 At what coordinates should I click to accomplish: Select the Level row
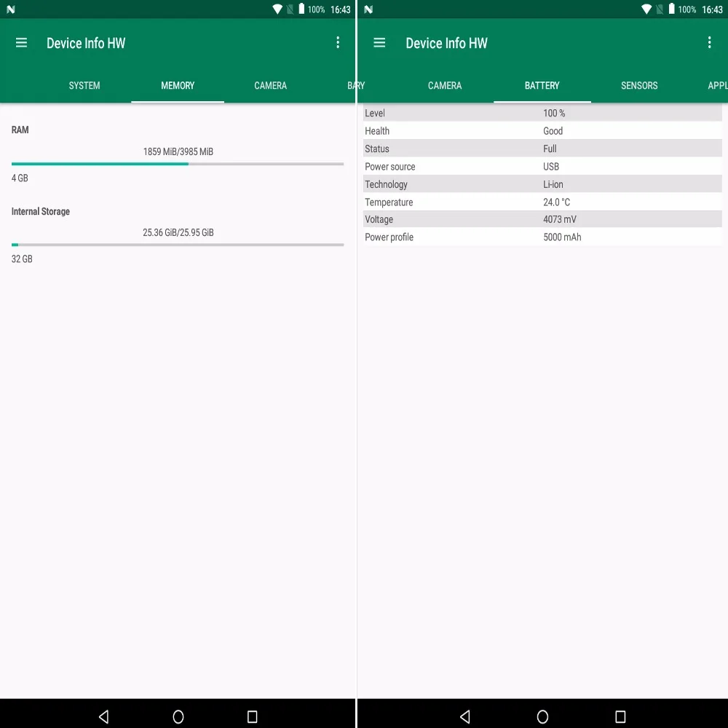click(x=542, y=114)
